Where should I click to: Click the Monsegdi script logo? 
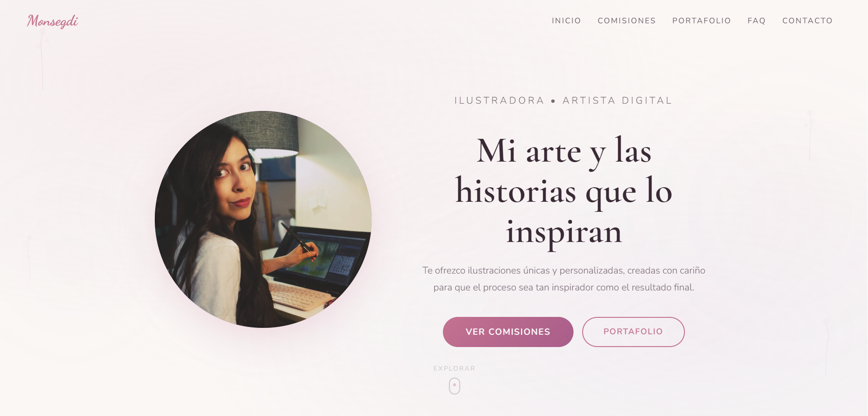tap(53, 21)
